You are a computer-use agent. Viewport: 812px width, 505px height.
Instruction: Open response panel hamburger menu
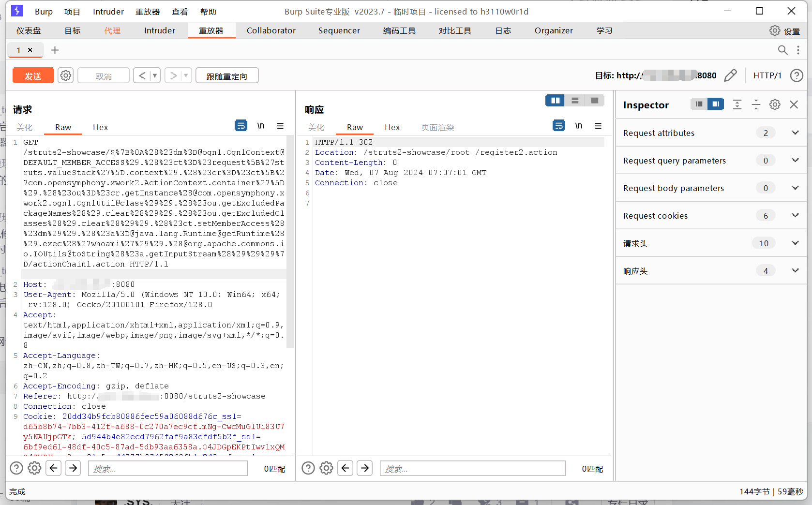click(598, 126)
